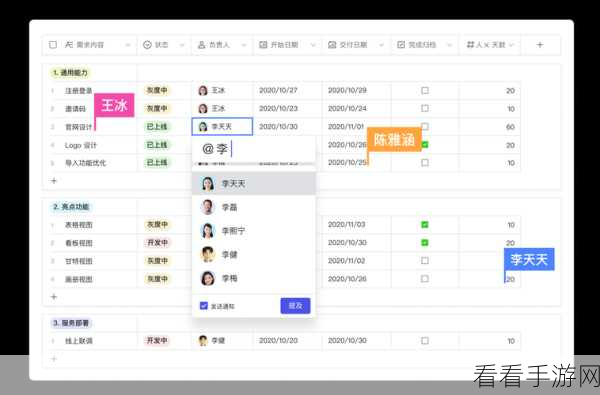The width and height of the screenshot is (600, 395).
Task: Toggle the 发送通知 checkbox in mention popup
Action: pyautogui.click(x=204, y=305)
